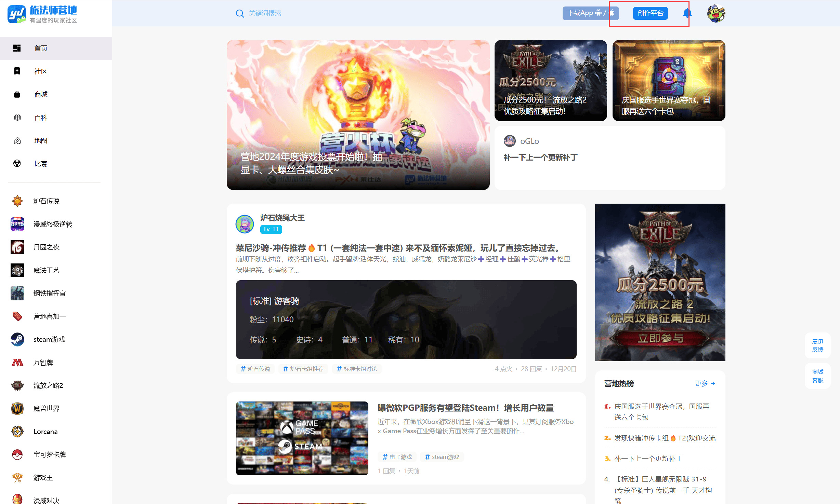
Task: Open the 立即参与 Path of Exile ad
Action: 660,282
